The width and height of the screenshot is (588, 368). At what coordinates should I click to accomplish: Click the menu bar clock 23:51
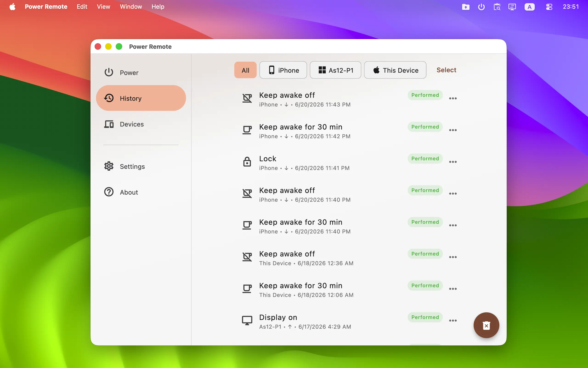[x=571, y=7]
